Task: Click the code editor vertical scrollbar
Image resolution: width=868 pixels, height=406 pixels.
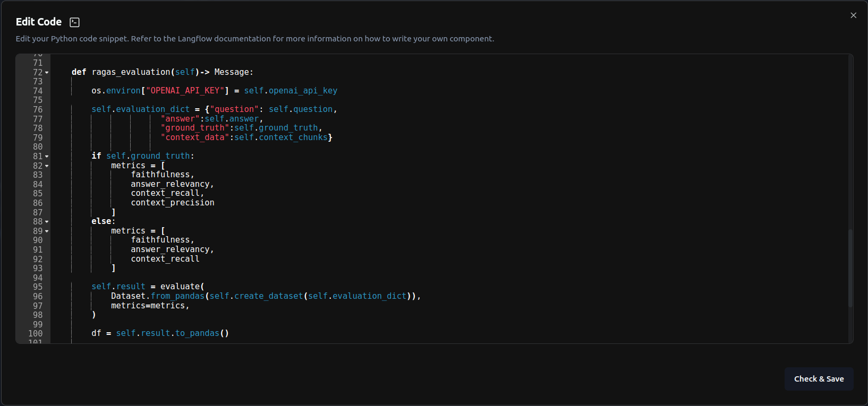Action: pyautogui.click(x=850, y=268)
